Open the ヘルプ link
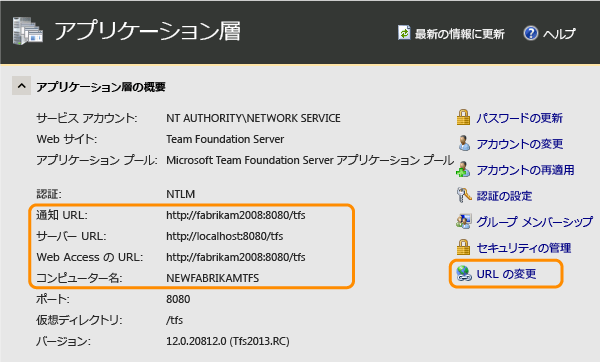The height and width of the screenshot is (362, 600). tap(559, 34)
